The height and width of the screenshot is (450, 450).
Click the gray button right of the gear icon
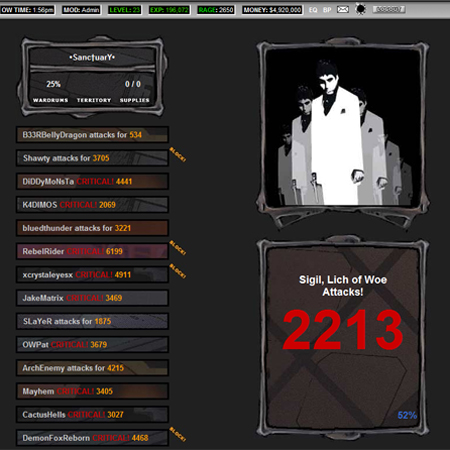click(389, 9)
